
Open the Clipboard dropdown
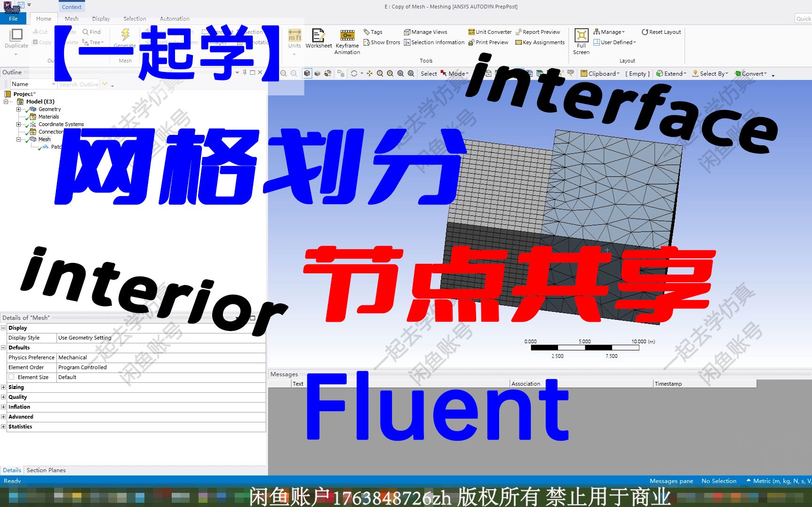[600, 73]
